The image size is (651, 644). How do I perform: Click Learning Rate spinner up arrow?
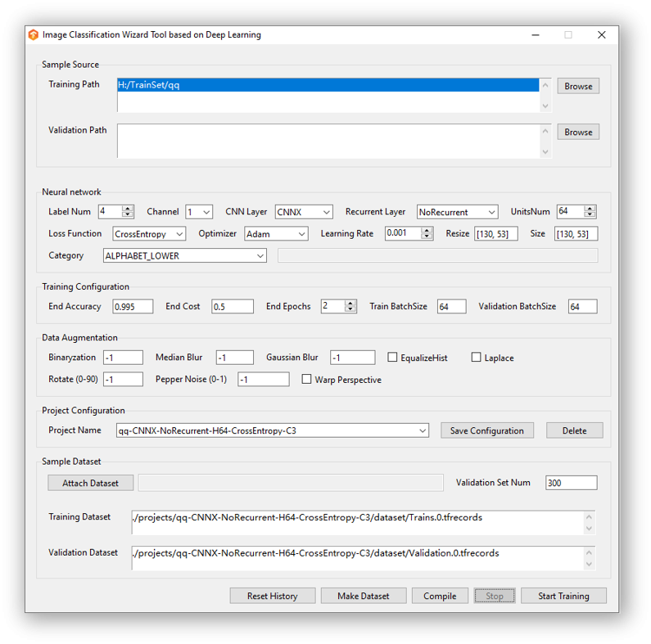[x=427, y=231]
